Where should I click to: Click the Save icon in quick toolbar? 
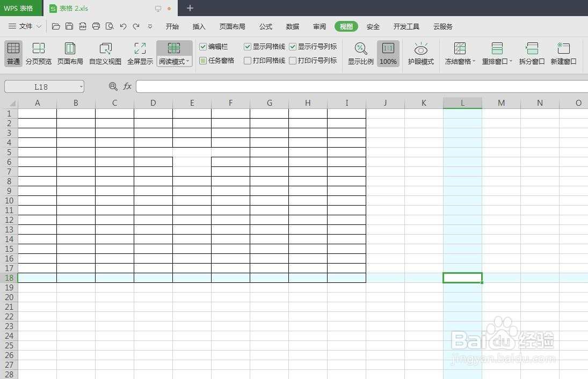pyautogui.click(x=69, y=26)
